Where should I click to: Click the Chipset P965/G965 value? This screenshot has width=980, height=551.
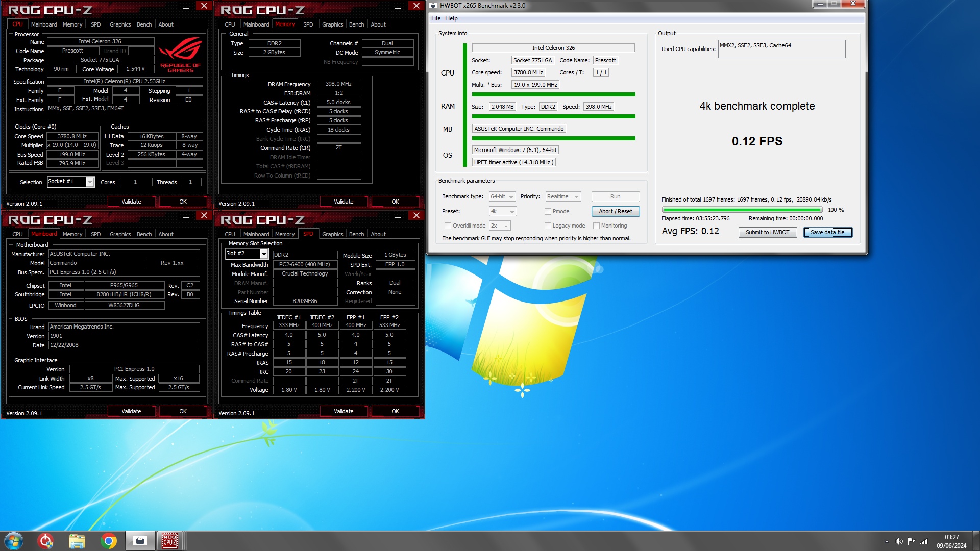point(124,286)
